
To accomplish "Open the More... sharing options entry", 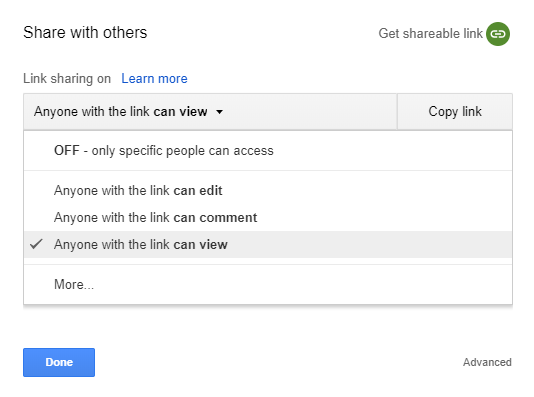I will [268, 284].
